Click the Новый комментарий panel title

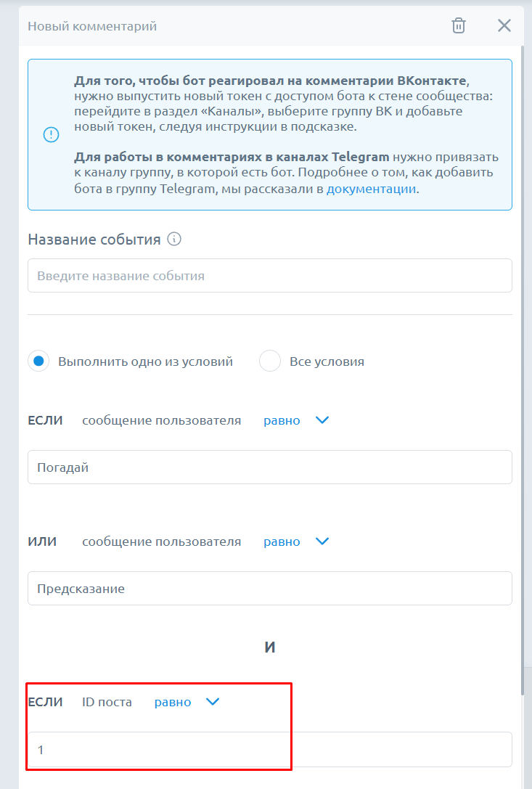(92, 26)
